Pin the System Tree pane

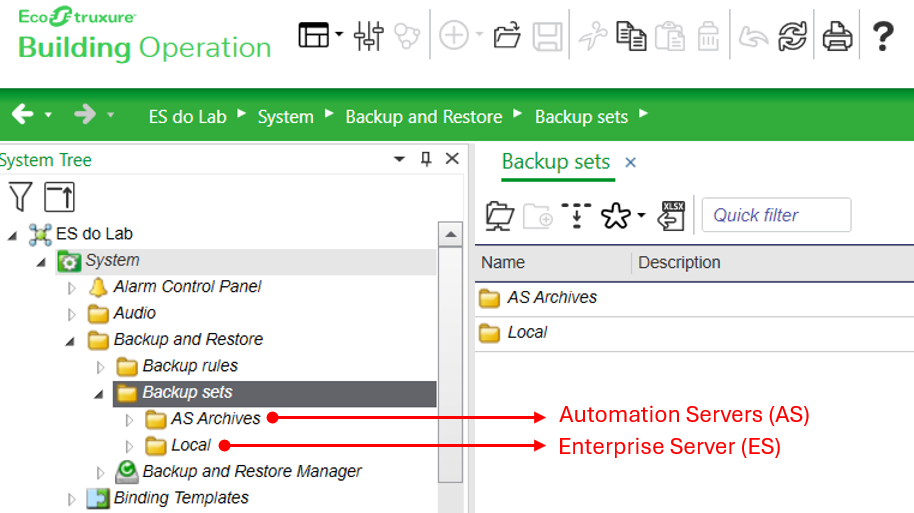point(426,159)
